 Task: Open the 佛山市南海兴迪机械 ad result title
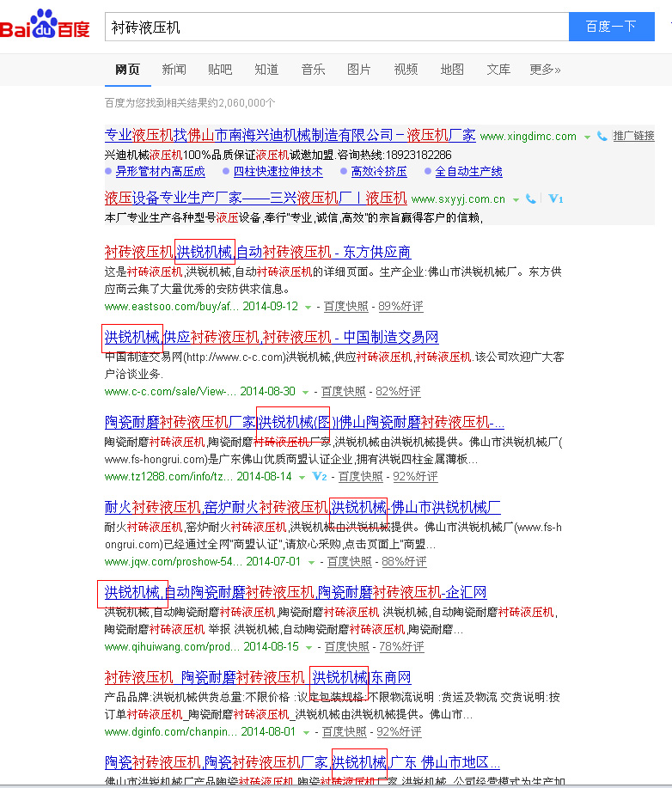[x=290, y=135]
